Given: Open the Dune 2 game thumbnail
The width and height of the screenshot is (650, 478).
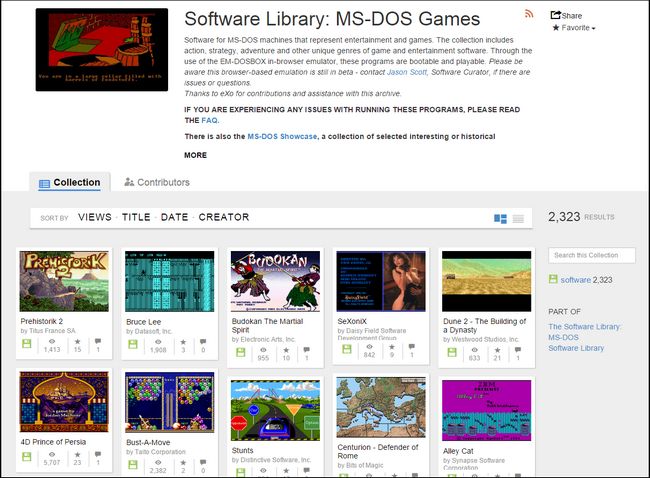Looking at the screenshot, I should [x=486, y=281].
